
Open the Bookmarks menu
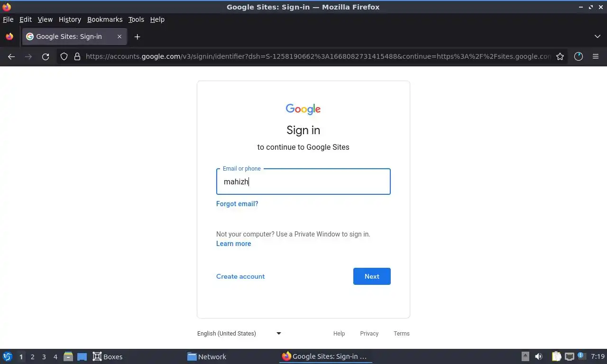coord(105,19)
